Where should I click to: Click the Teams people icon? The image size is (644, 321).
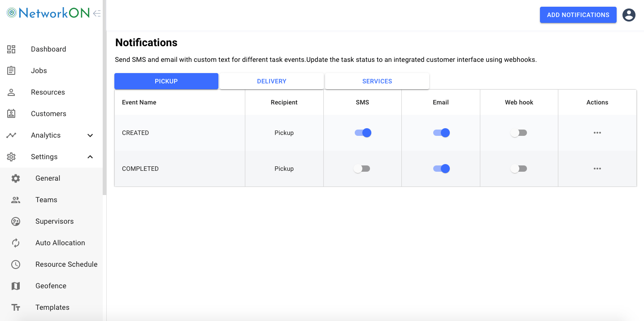(x=16, y=200)
